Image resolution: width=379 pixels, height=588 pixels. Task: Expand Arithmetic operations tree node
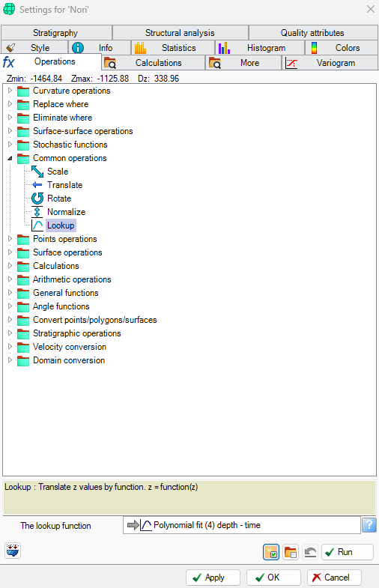point(10,279)
